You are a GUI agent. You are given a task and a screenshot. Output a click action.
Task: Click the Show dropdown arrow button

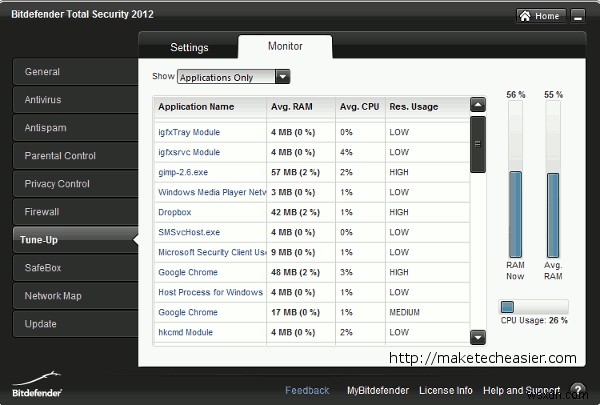click(x=282, y=77)
